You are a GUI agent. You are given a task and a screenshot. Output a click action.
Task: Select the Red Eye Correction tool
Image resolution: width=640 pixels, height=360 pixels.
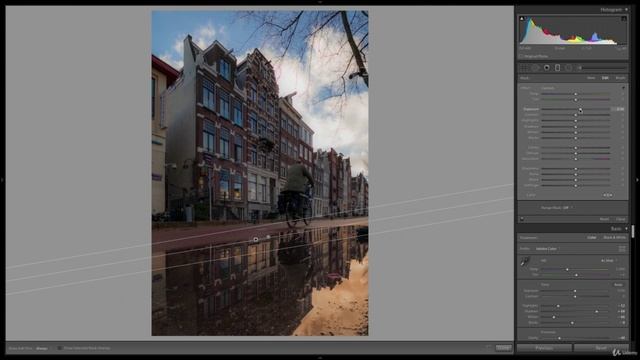(x=547, y=68)
